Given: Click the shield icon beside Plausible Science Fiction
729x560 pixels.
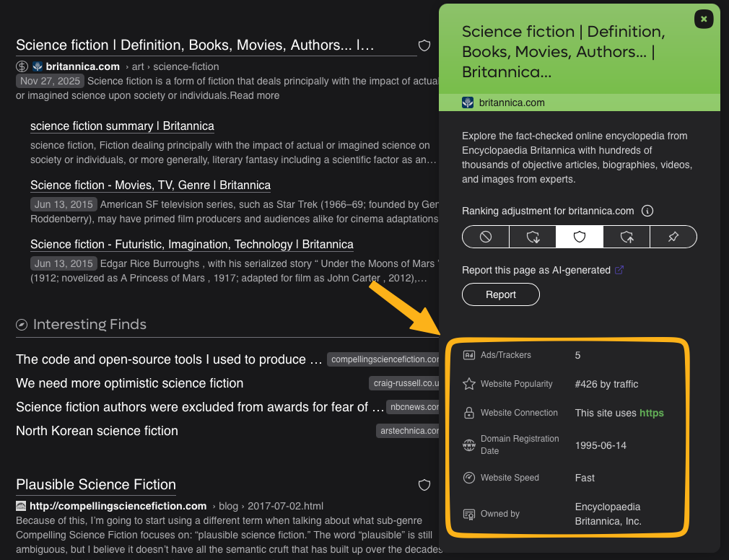Looking at the screenshot, I should pos(424,484).
